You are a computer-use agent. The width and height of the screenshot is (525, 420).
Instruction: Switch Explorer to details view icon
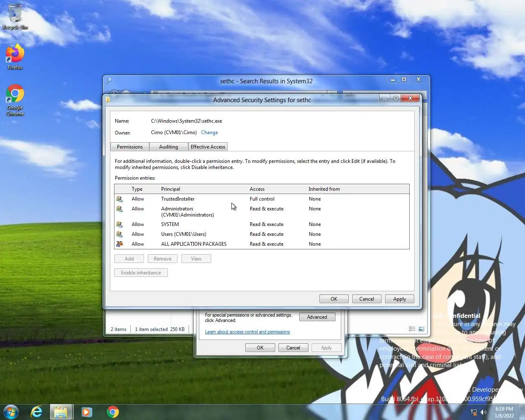click(412, 329)
